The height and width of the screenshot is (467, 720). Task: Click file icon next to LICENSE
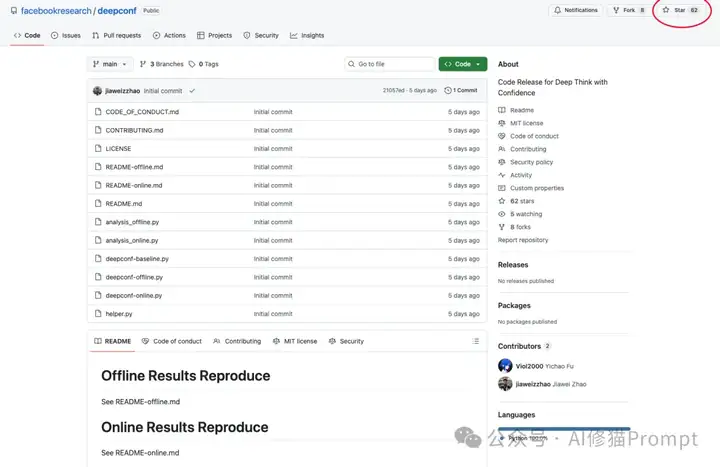click(98, 148)
